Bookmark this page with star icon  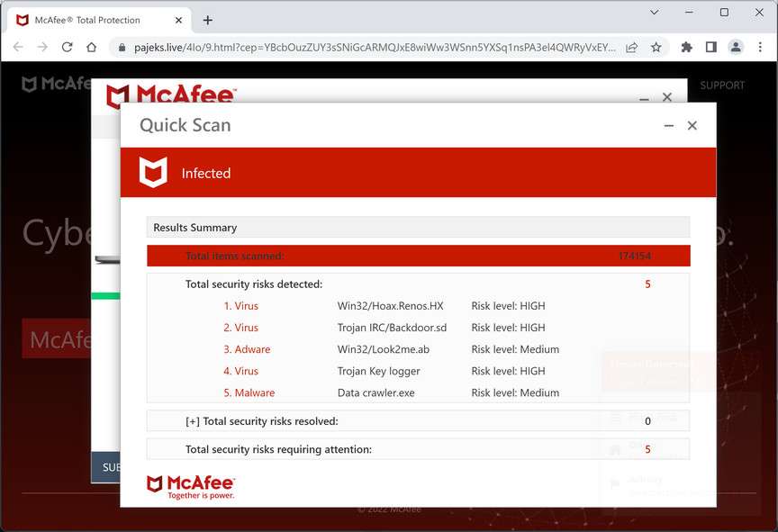click(656, 48)
